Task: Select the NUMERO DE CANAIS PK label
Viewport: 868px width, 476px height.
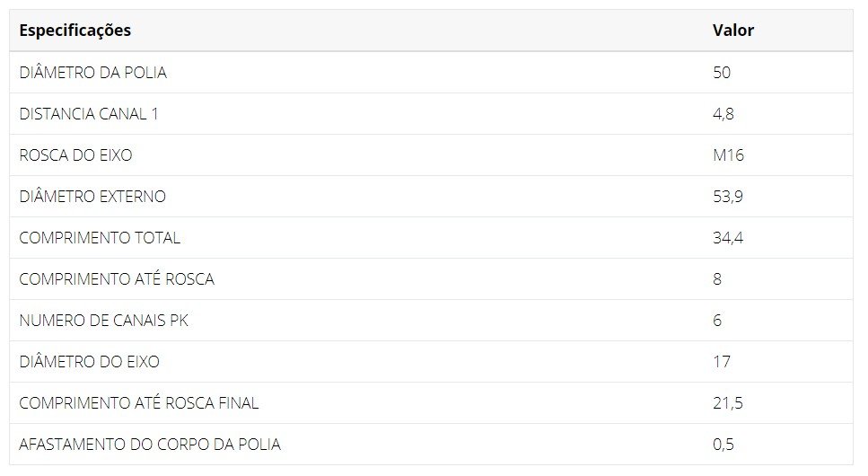Action: [x=103, y=321]
